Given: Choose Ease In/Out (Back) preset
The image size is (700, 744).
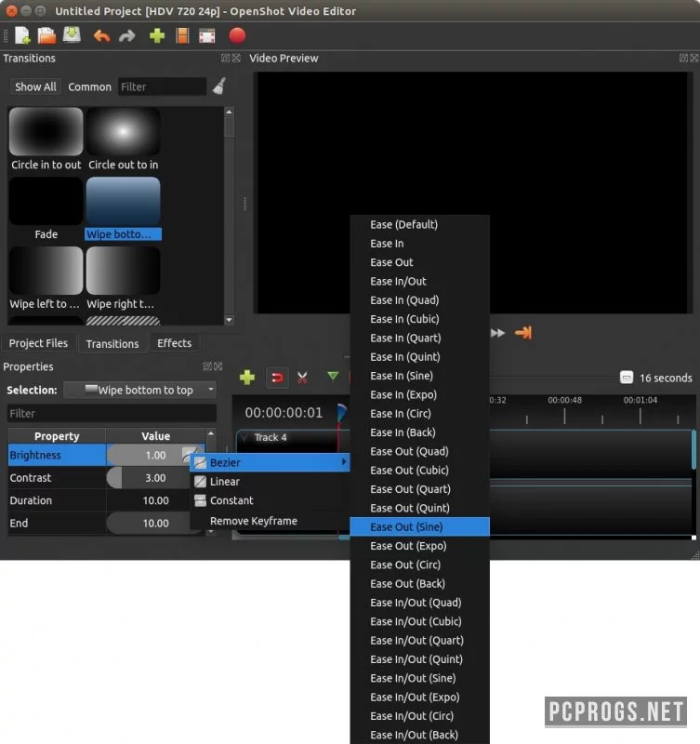Looking at the screenshot, I should 419,735.
